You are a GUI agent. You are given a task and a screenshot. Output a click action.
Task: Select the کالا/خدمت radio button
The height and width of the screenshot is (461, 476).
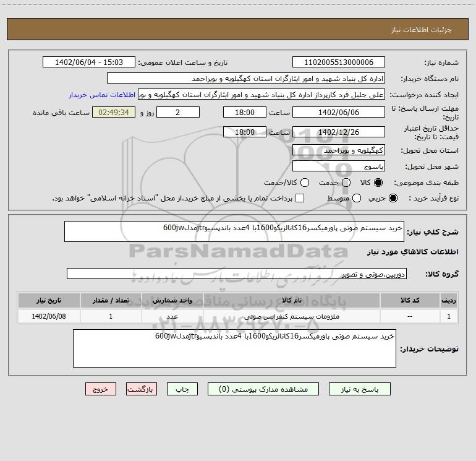pos(305,183)
